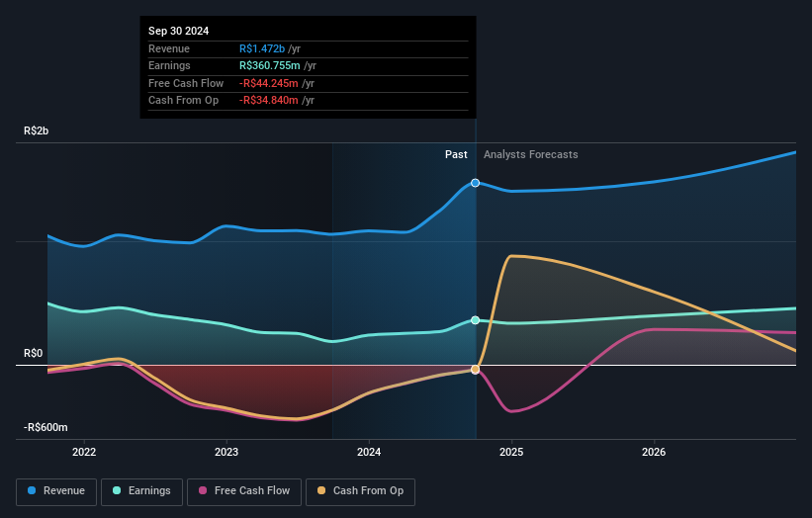Click the -R$600m y-axis label
812x518 pixels.
tap(45, 427)
